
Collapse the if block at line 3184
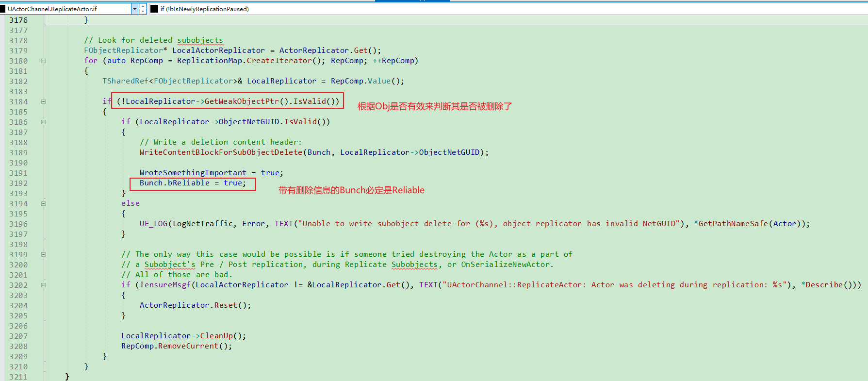tap(43, 102)
